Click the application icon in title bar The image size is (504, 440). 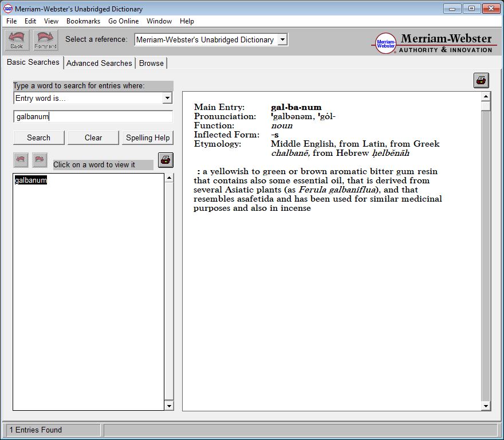click(x=7, y=9)
